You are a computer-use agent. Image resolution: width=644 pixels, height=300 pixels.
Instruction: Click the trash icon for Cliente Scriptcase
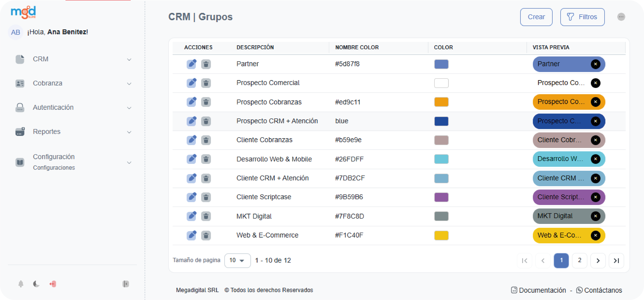click(206, 197)
